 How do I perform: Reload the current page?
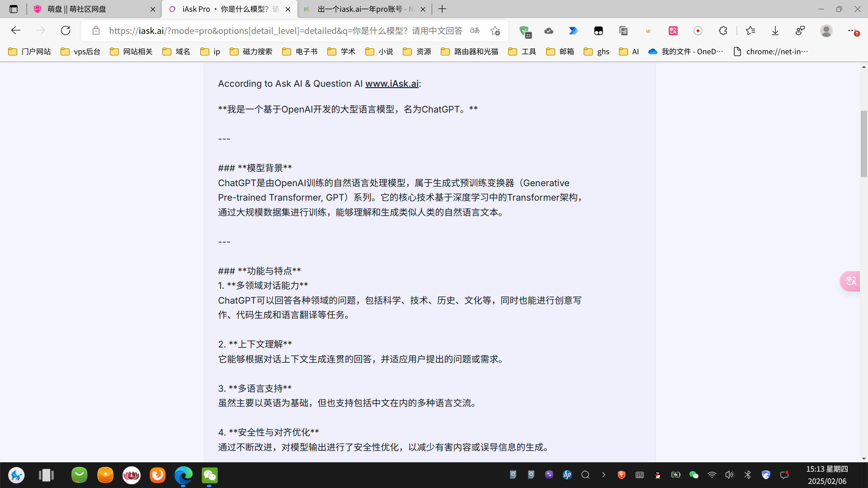(66, 31)
